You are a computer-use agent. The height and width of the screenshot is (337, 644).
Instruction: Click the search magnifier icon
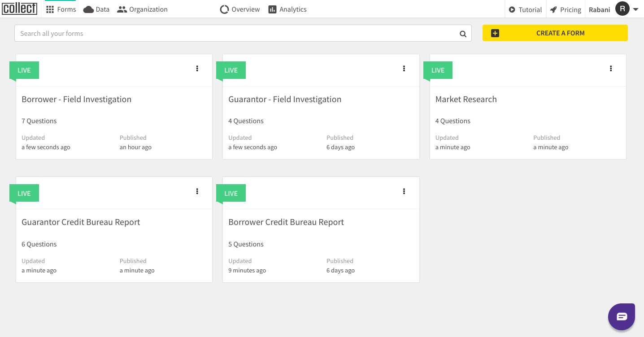click(x=463, y=34)
